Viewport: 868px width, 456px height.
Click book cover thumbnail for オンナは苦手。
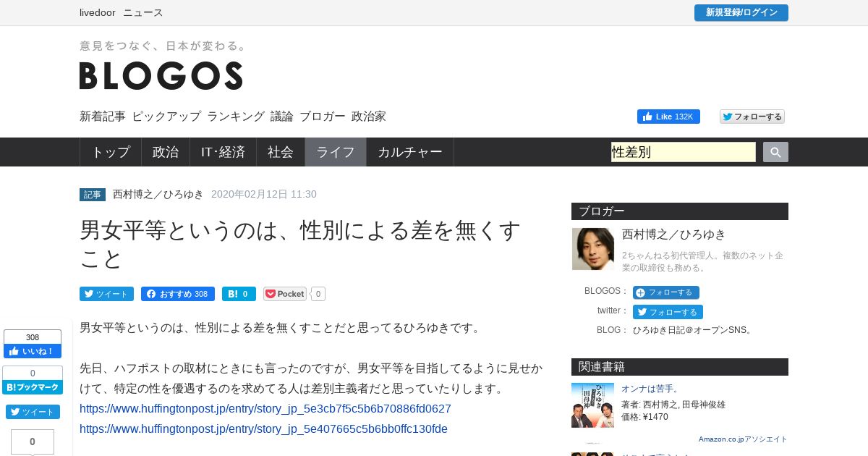593,405
